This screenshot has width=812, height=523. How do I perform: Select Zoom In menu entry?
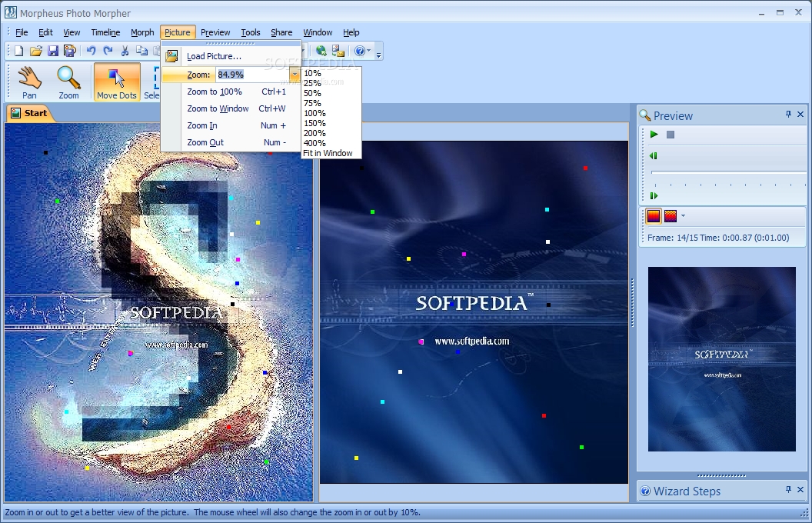tap(231, 125)
